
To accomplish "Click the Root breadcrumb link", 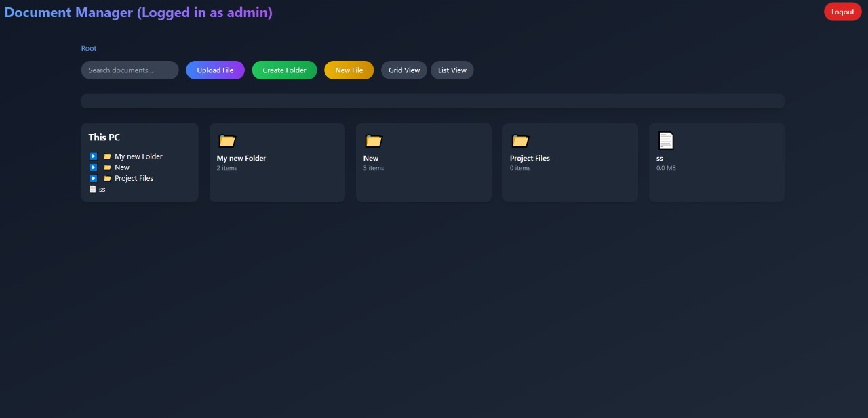I will [x=89, y=49].
